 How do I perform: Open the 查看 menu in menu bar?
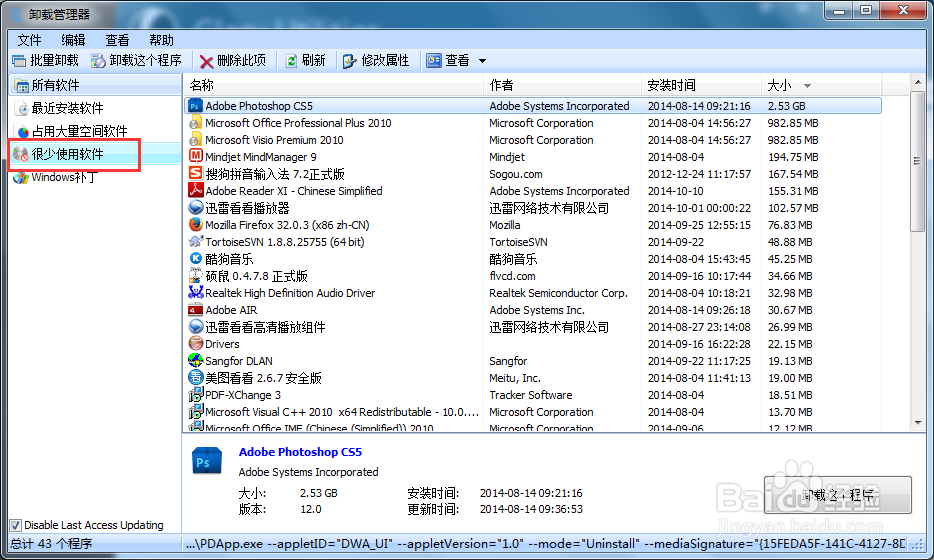pyautogui.click(x=117, y=40)
